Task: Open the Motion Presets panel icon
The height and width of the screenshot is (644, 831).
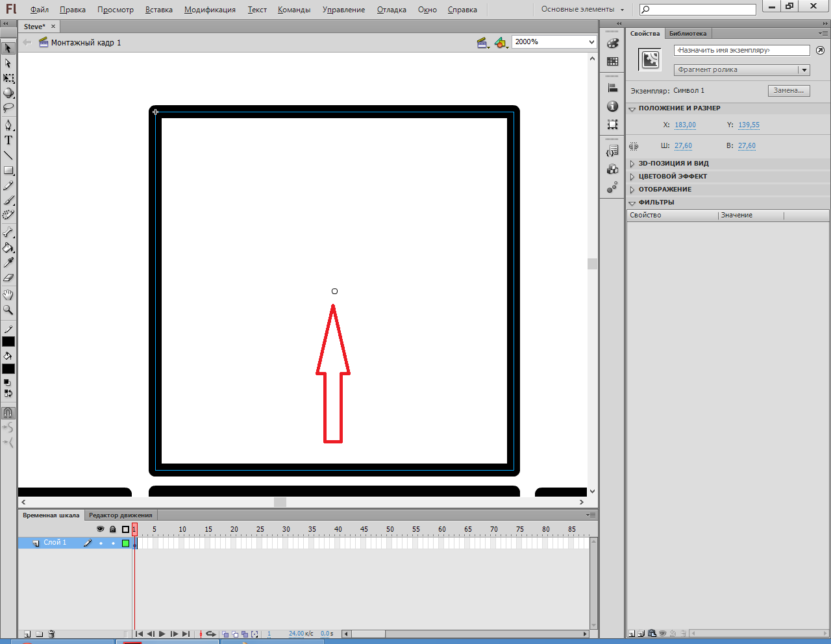Action: click(x=612, y=187)
